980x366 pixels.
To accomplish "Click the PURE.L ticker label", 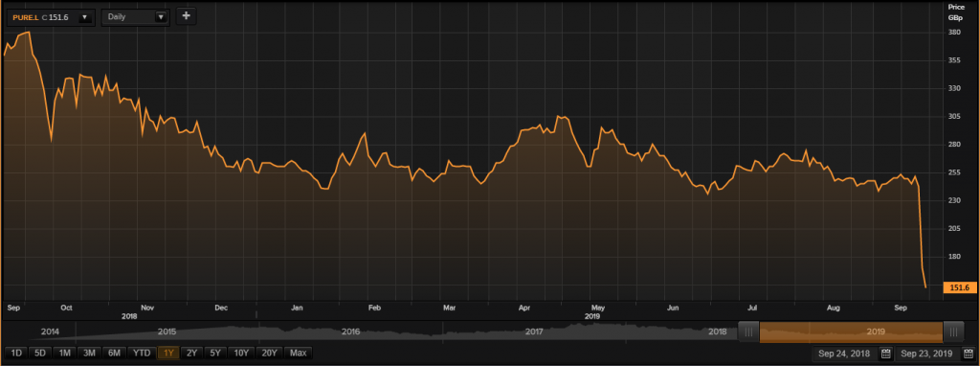I will [x=25, y=17].
